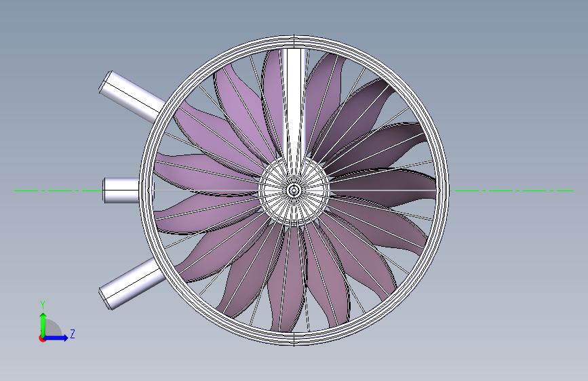Click the 'Z' axis label

pyautogui.click(x=73, y=334)
